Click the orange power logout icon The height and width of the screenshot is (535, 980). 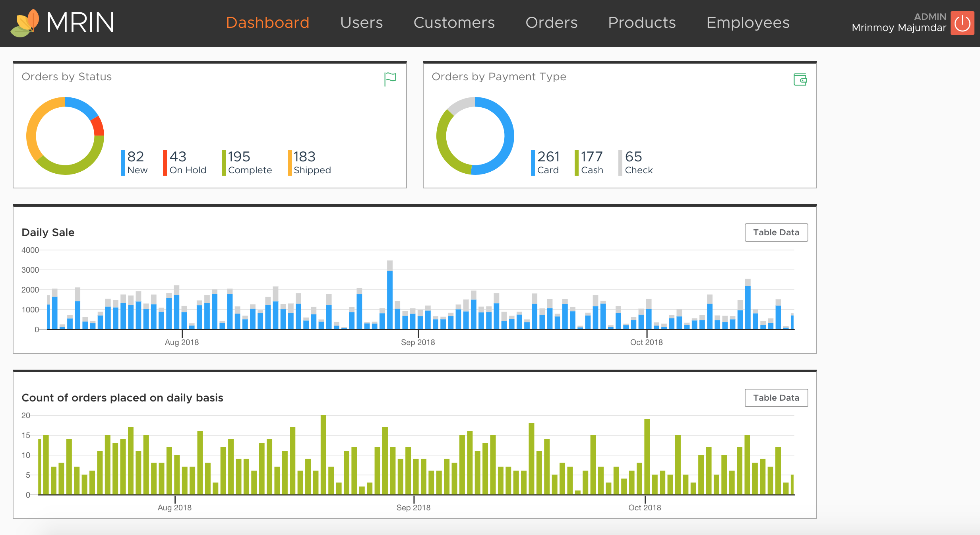[x=962, y=23]
